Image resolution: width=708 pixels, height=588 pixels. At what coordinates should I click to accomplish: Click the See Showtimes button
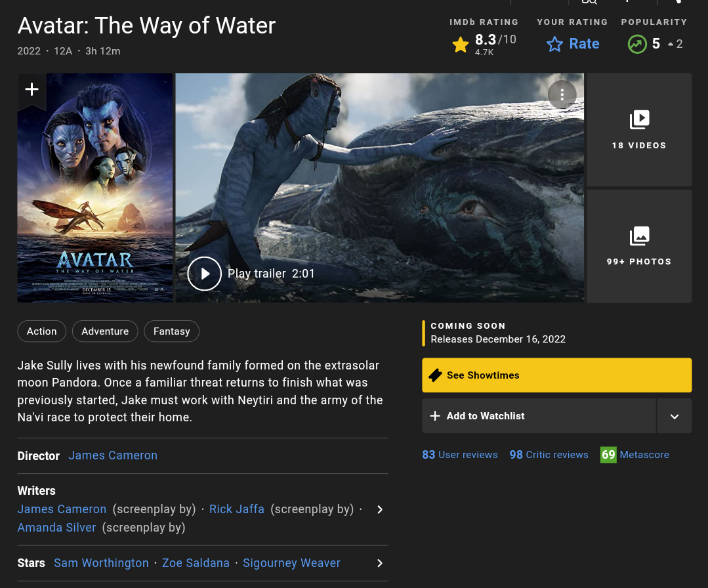(556, 375)
